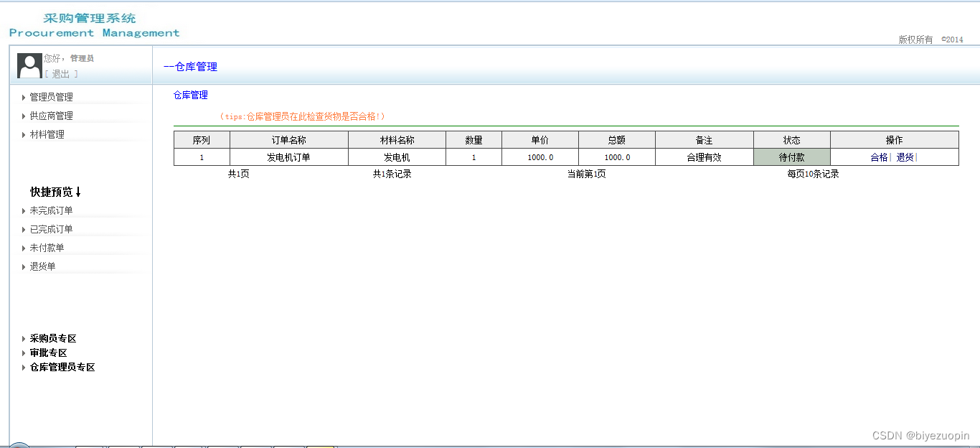Click the 总额 column header
The height and width of the screenshot is (448, 980).
(616, 140)
